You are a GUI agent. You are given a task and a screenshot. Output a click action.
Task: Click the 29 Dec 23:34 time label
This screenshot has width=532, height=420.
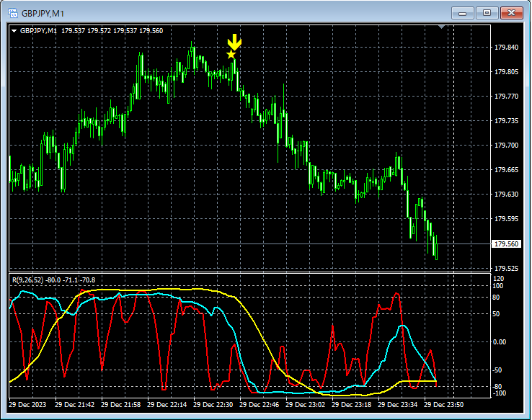[398, 404]
